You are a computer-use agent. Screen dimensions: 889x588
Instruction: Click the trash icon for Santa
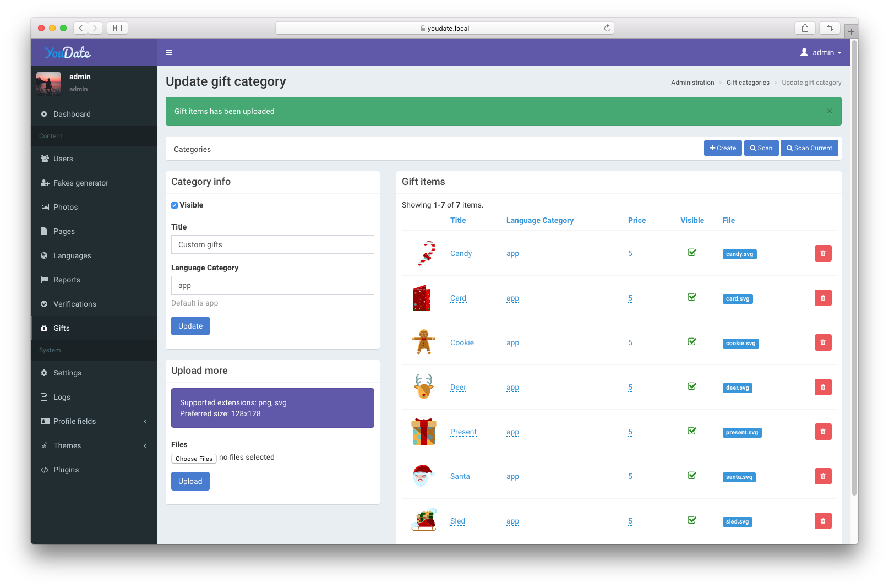coord(822,476)
